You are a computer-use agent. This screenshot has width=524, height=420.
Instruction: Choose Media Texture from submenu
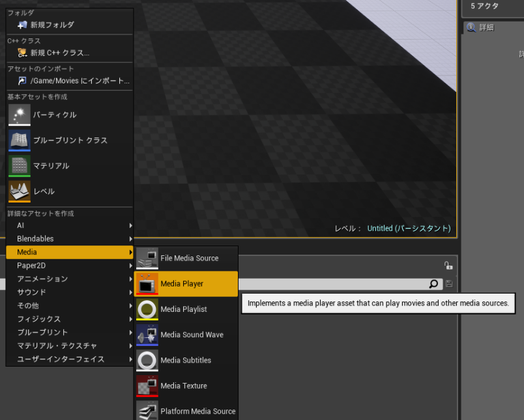click(186, 386)
